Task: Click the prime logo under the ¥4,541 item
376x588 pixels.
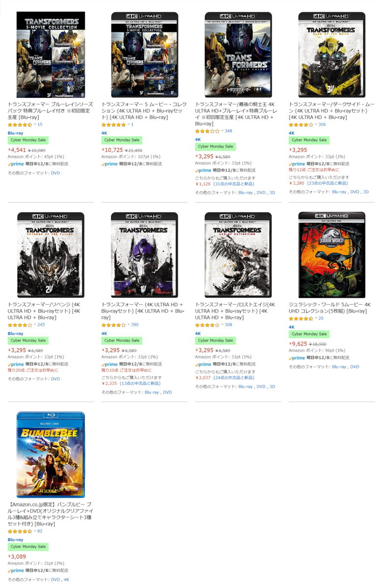Action: [x=16, y=164]
